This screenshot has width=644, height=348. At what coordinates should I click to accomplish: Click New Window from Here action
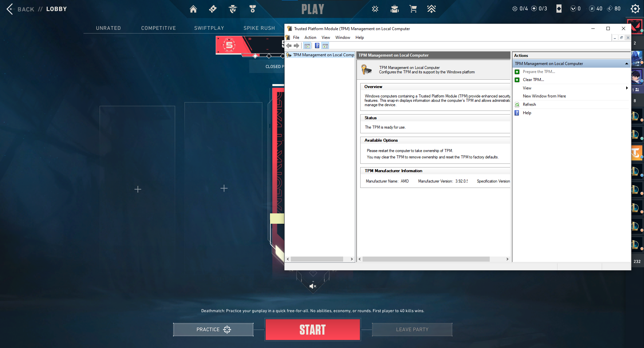pos(544,96)
